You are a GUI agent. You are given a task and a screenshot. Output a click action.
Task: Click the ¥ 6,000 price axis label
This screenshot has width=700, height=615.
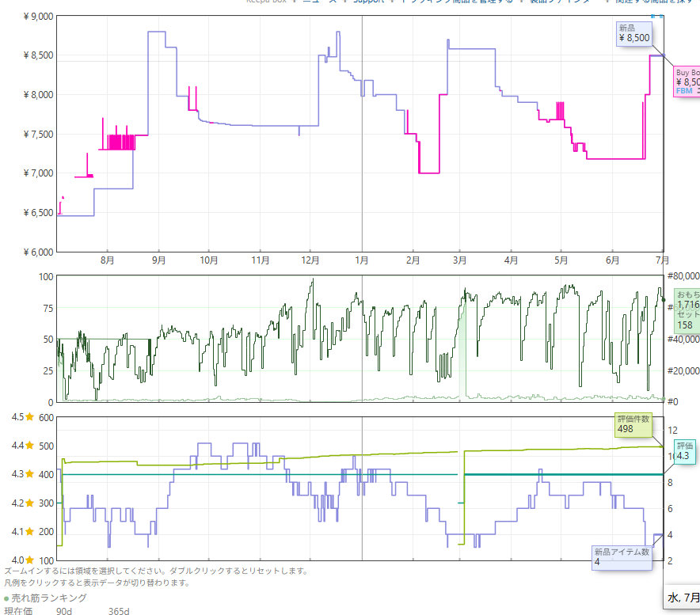38,252
